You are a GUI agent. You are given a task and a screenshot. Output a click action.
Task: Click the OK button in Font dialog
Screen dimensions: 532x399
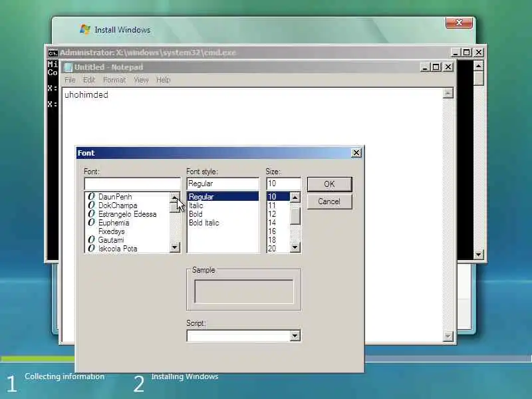pyautogui.click(x=329, y=184)
